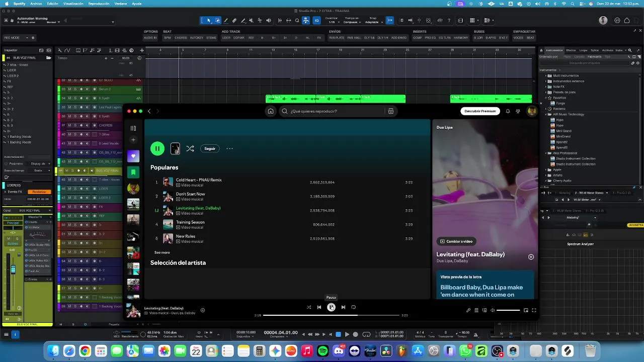
Task: Open the Archivos browser tab
Action: 607,50
